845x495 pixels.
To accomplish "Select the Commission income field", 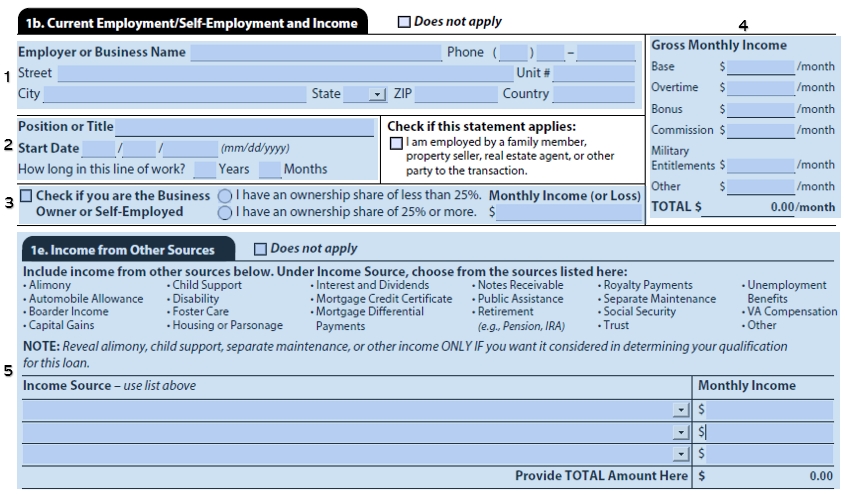I will point(760,131).
